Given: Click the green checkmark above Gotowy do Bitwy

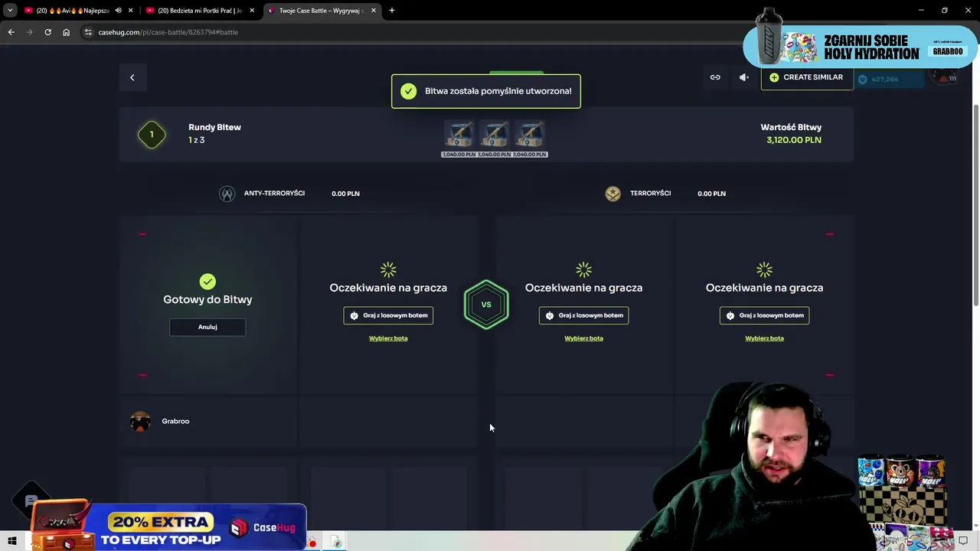Looking at the screenshot, I should point(207,282).
